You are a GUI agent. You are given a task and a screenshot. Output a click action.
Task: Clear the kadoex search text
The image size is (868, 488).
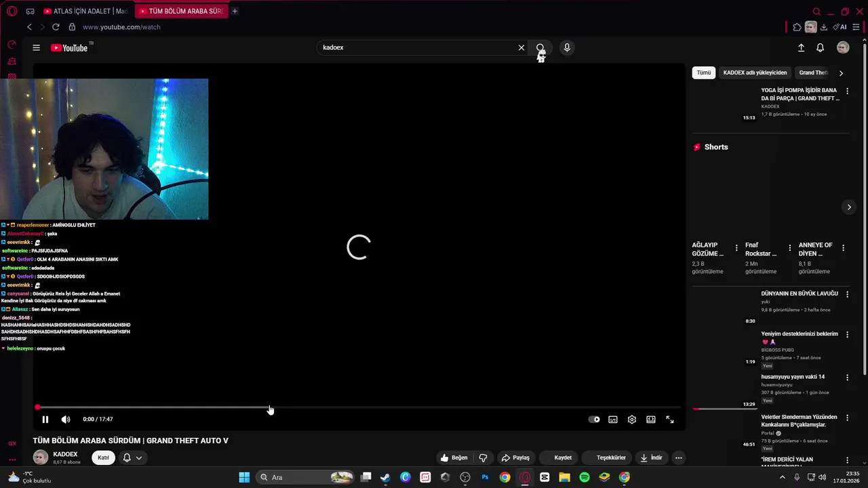[521, 47]
